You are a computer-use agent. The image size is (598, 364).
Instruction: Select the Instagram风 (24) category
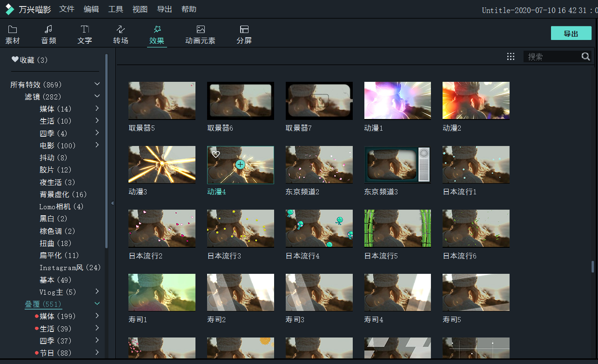pyautogui.click(x=70, y=267)
